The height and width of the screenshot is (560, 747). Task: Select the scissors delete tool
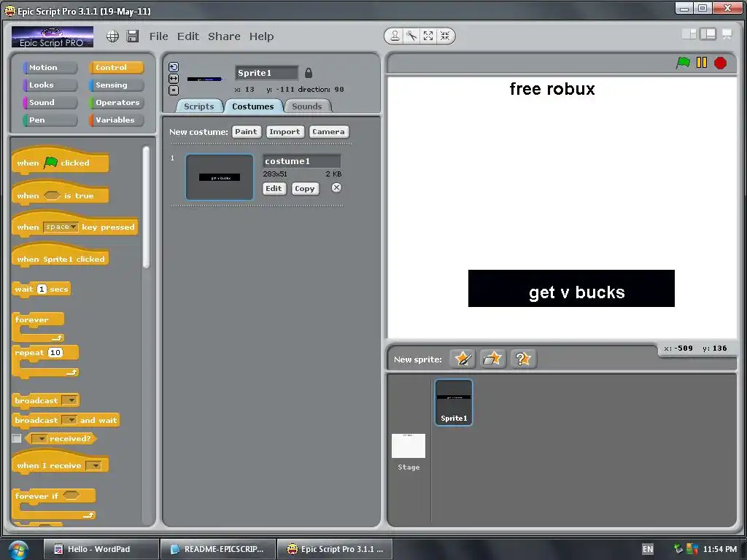tap(411, 36)
